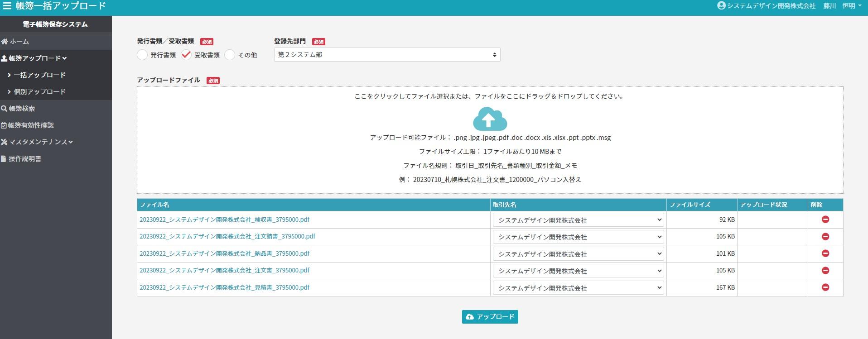Click the hamburger menu icon in header
This screenshot has height=339, width=868.
point(7,6)
